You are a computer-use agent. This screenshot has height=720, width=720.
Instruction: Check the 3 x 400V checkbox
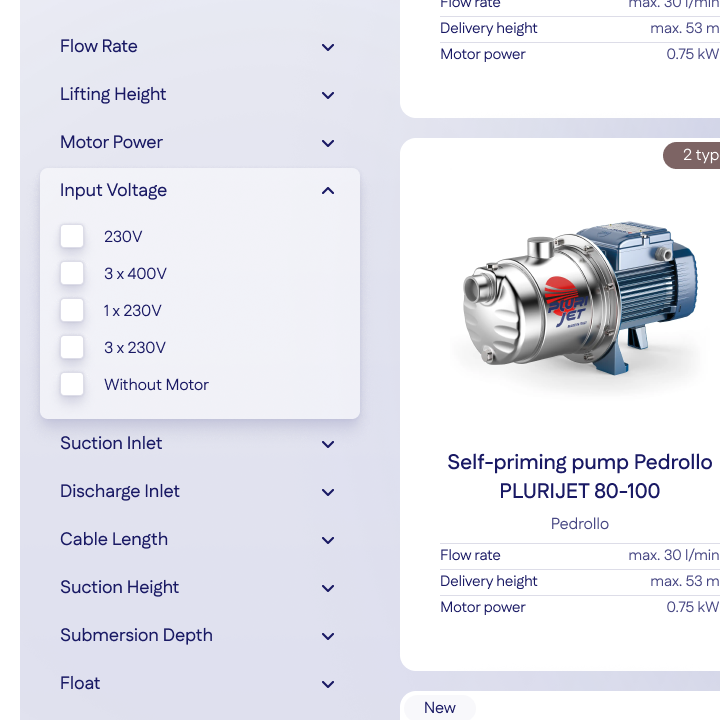tap(72, 274)
